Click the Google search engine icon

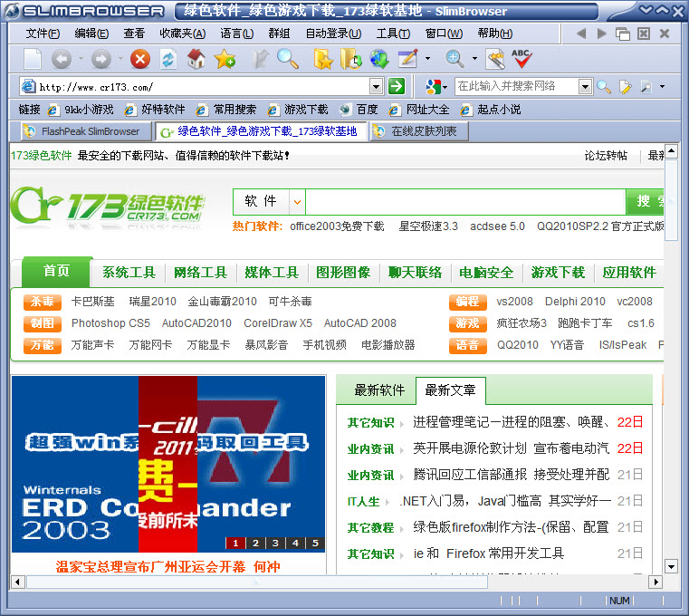434,87
